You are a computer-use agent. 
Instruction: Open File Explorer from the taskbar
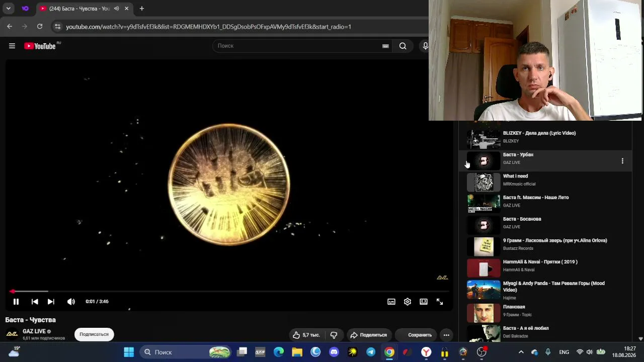pos(297,352)
